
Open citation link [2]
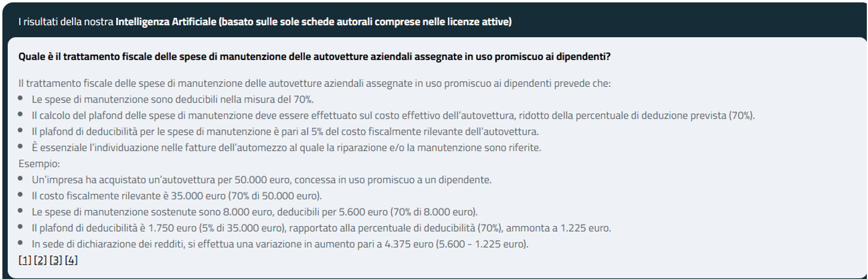coord(40,260)
